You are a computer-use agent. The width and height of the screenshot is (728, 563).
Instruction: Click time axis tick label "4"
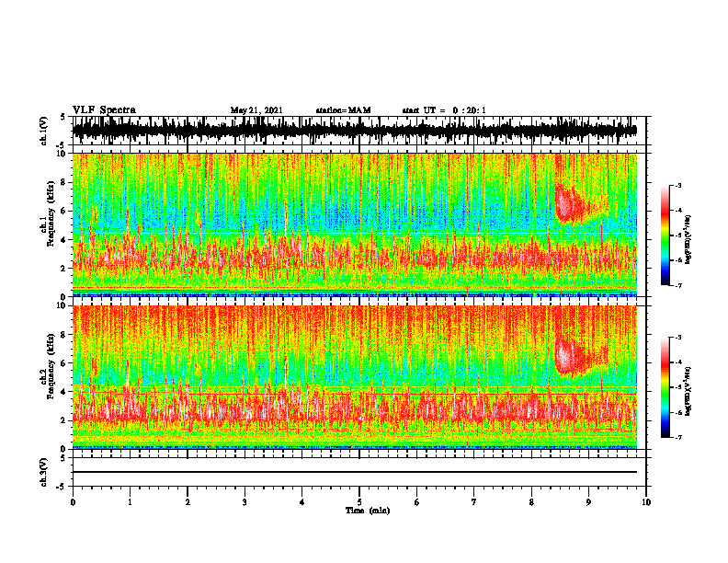click(302, 502)
